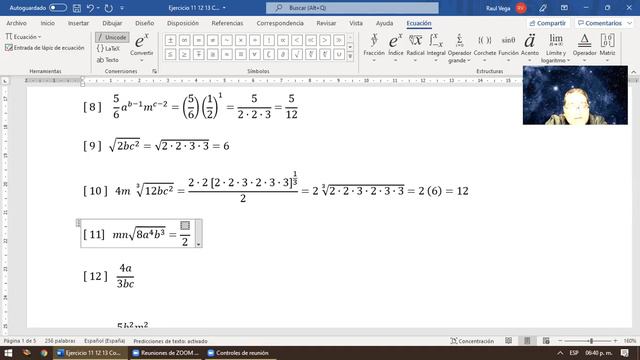
Task: Toggle the Autoguardado switch
Action: [58, 8]
